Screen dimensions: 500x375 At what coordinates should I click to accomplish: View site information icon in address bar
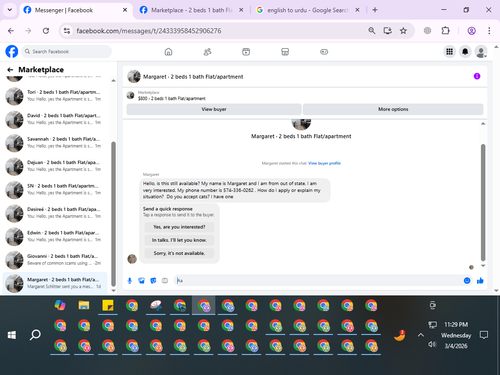pos(67,31)
